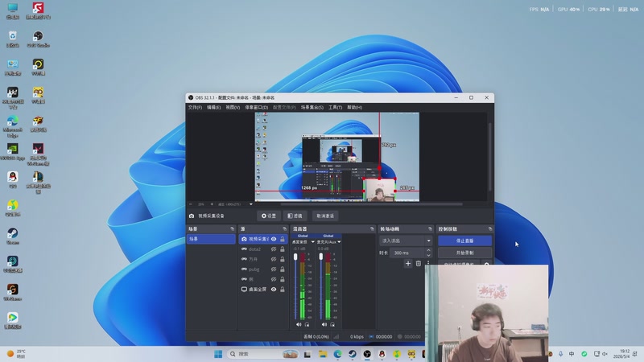Mute the 桌面音频 speaker icon in mixer
The image size is (644, 362).
tap(299, 325)
